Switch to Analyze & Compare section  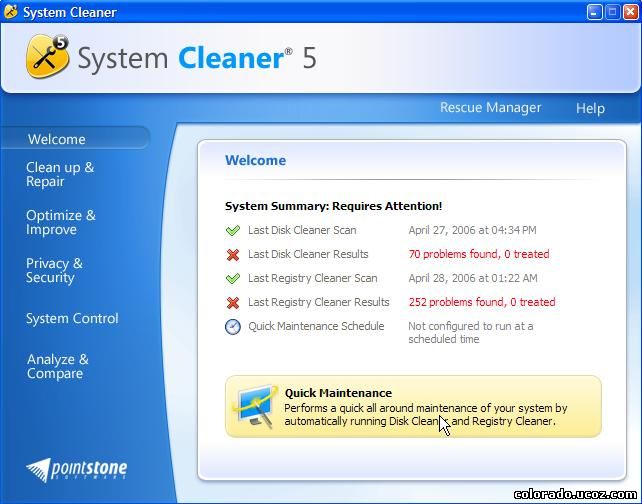57,366
